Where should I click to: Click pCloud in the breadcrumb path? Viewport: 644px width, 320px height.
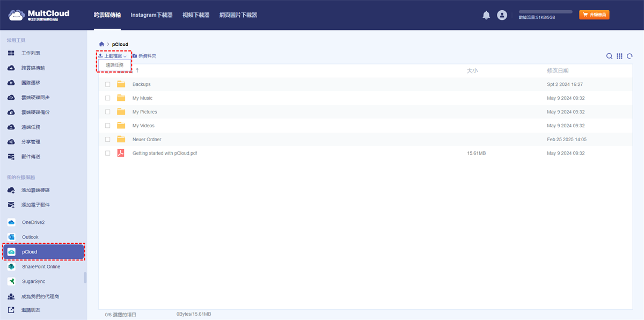point(120,44)
